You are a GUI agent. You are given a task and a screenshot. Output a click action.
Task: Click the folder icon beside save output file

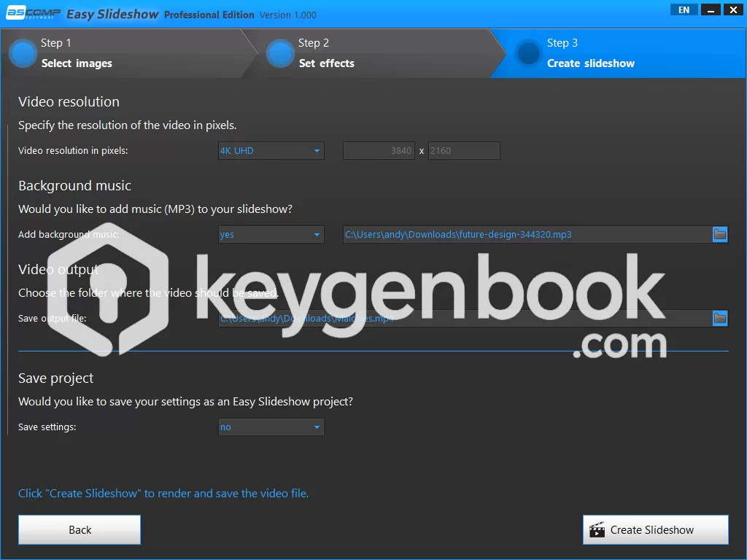[x=720, y=318]
